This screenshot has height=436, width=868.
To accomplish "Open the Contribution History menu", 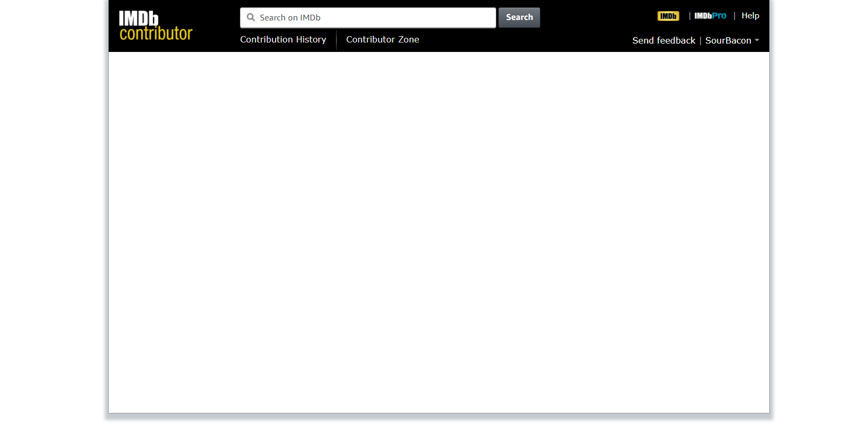I will coord(283,39).
